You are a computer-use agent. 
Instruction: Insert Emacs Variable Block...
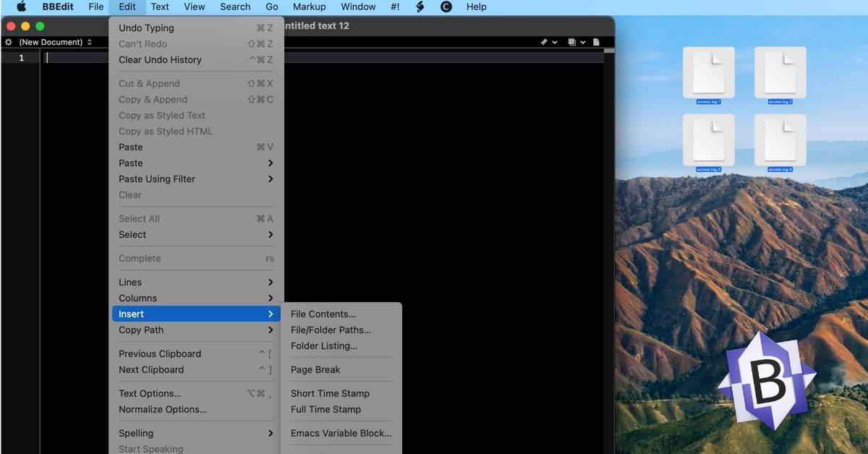341,433
